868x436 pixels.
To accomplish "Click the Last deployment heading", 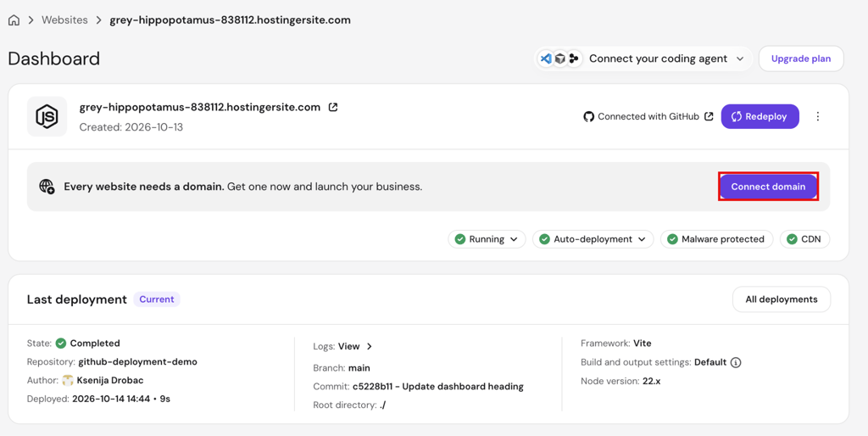I will 77,299.
